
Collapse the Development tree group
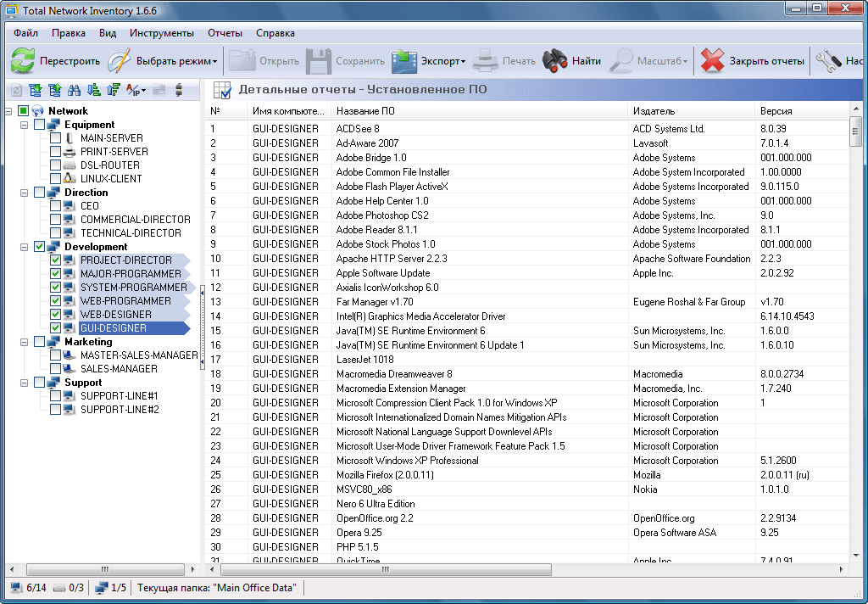pyautogui.click(x=25, y=247)
